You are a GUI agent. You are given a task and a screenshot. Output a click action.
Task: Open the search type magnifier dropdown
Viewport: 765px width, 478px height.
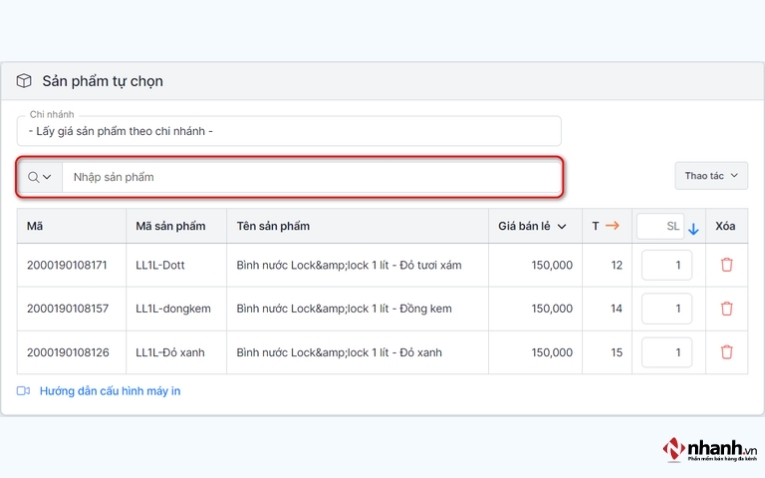point(40,177)
